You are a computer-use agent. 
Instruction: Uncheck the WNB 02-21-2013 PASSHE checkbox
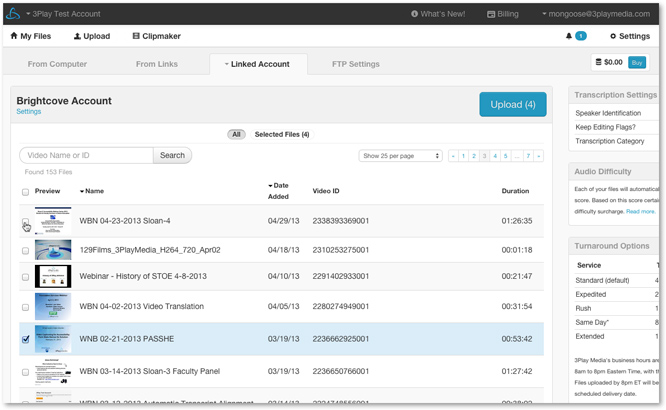25,339
